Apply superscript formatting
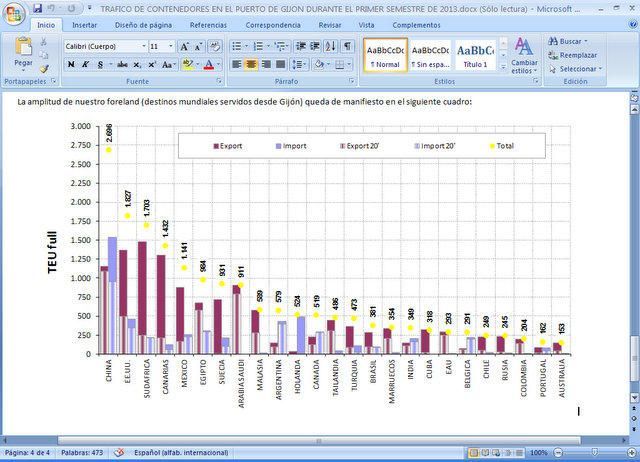Image resolution: width=640 pixels, height=462 pixels. tap(152, 64)
